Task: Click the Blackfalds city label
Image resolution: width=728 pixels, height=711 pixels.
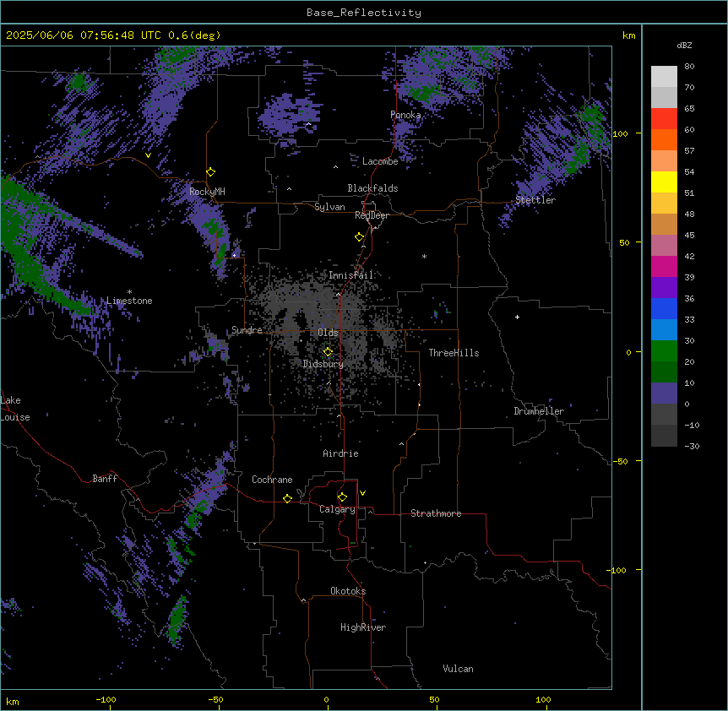Action: [x=372, y=188]
